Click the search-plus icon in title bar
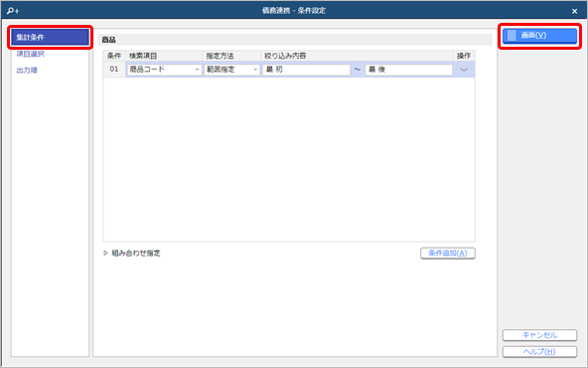 click(x=13, y=11)
